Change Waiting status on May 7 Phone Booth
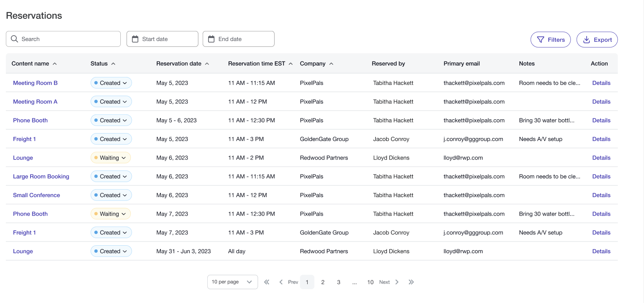The height and width of the screenshot is (303, 644). (111, 214)
